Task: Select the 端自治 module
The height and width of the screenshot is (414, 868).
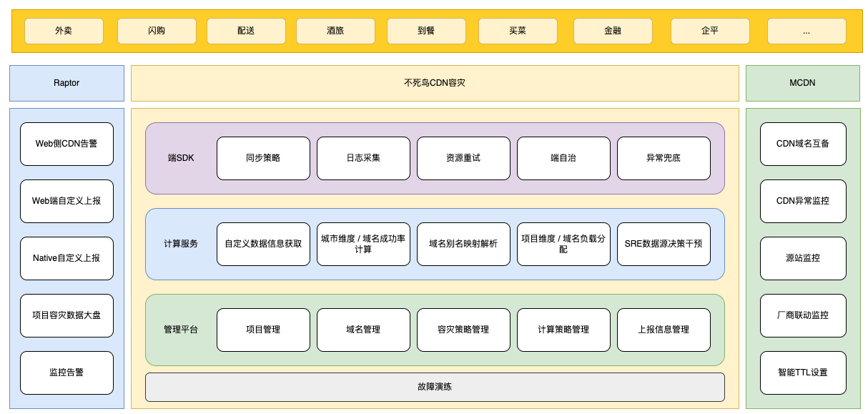Action: point(563,158)
